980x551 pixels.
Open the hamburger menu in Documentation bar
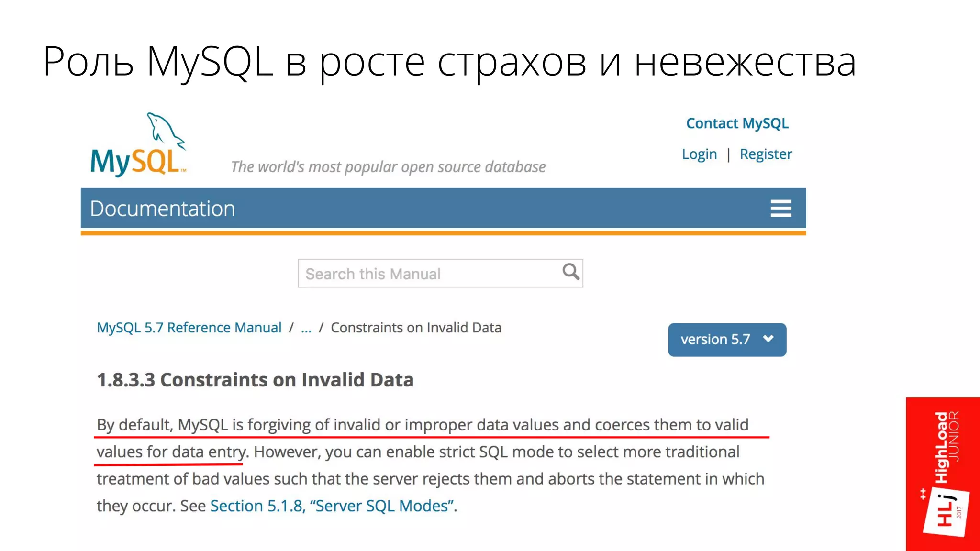780,209
